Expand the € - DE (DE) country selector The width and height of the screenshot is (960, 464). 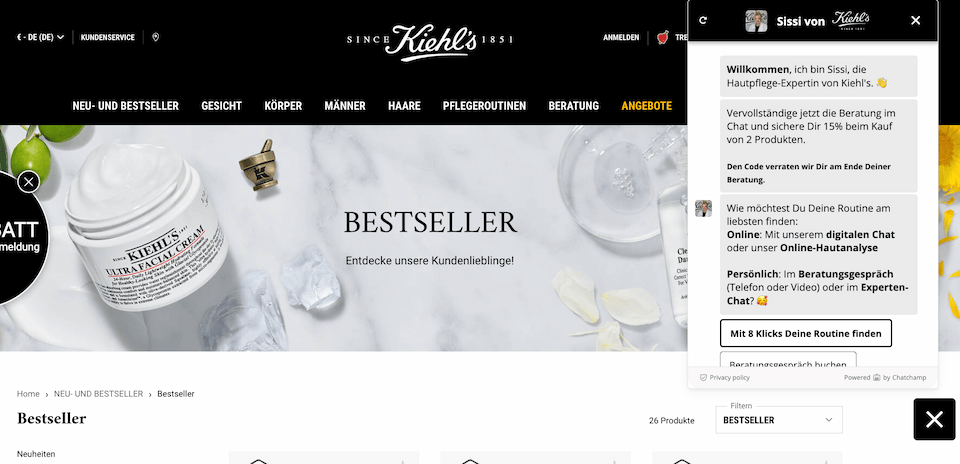pos(40,37)
